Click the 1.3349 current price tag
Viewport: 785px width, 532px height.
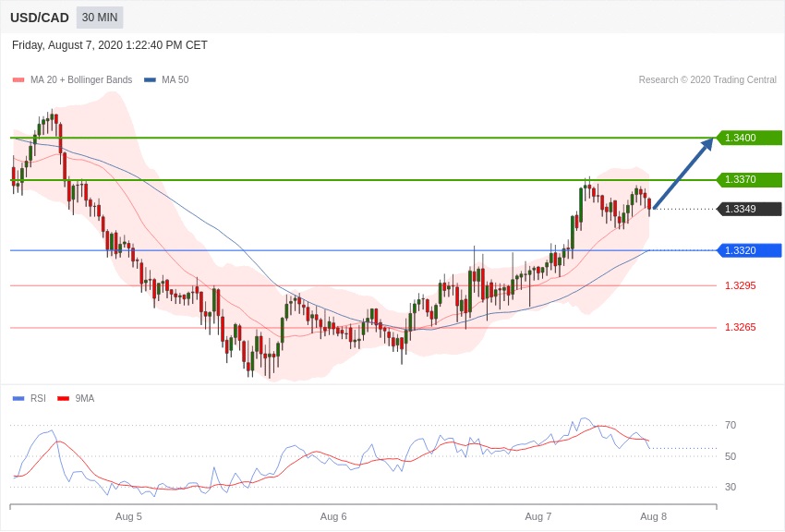coord(750,209)
